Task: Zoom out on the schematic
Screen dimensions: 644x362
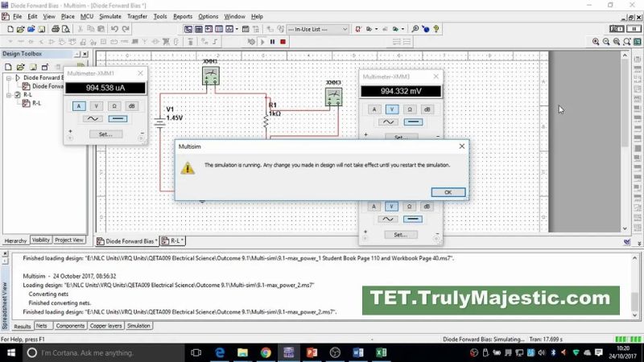Action: [606, 42]
